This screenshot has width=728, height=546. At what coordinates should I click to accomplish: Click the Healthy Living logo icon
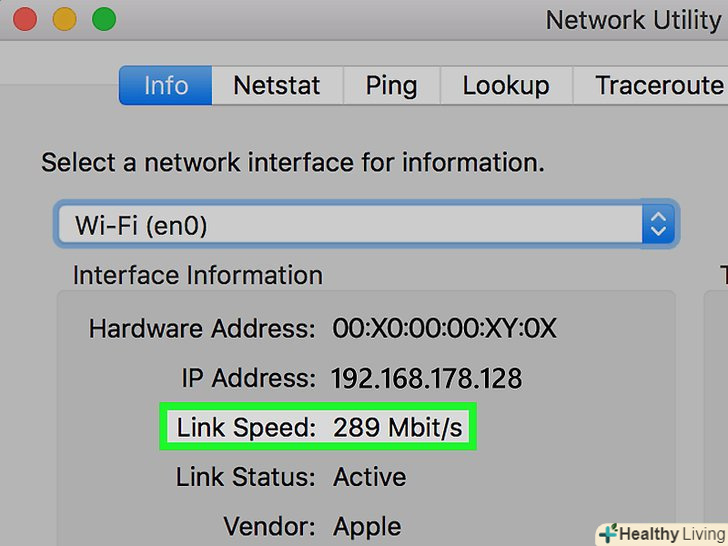click(x=607, y=533)
